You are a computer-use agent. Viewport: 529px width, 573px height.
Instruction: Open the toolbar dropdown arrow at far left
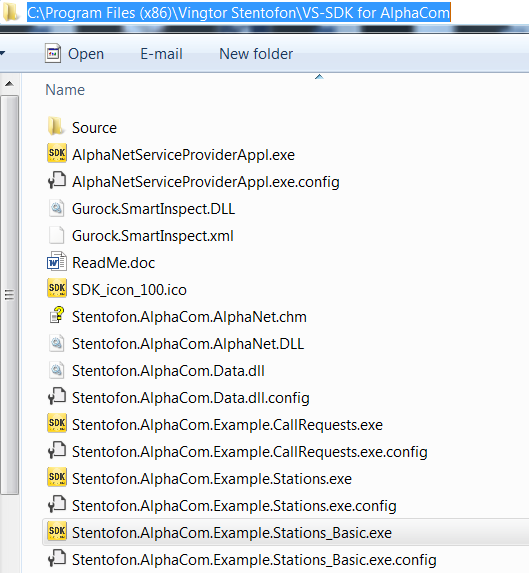point(2,53)
